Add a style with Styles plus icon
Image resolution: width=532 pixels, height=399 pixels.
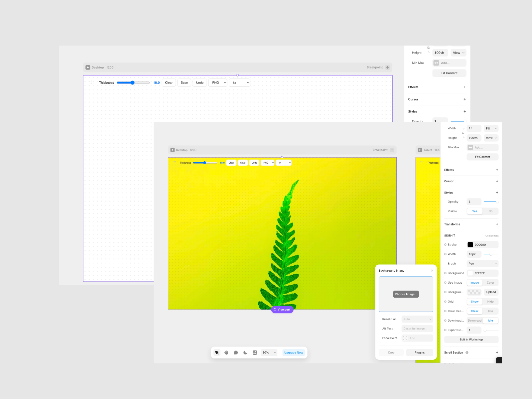pos(497,193)
